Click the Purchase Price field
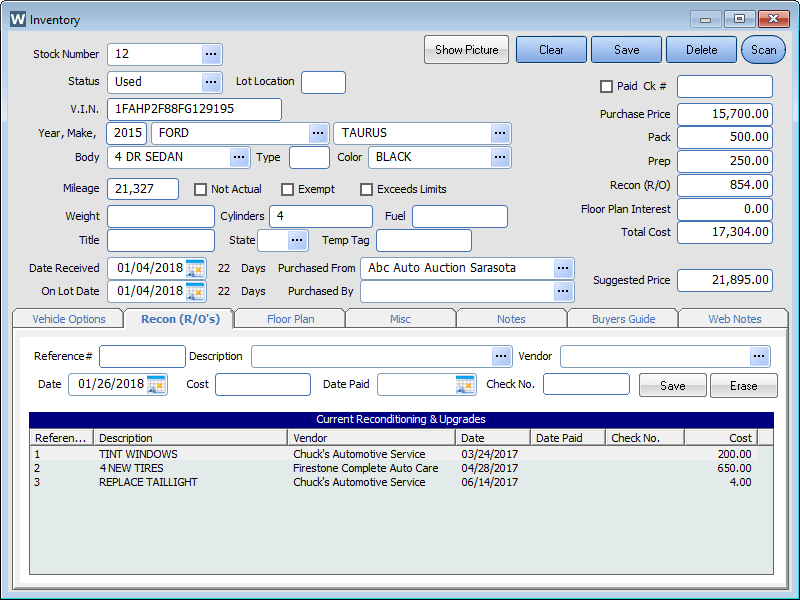This screenshot has height=600, width=800. coord(724,114)
